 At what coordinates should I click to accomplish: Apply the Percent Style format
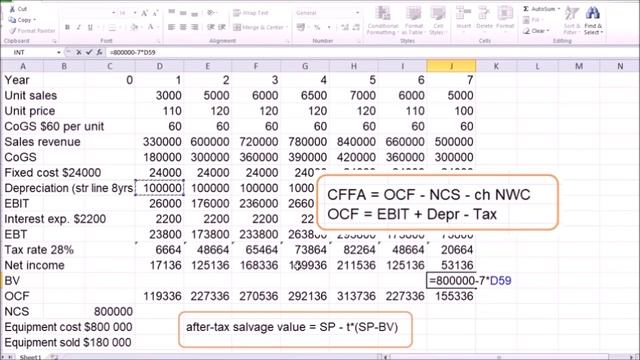coord(317,27)
